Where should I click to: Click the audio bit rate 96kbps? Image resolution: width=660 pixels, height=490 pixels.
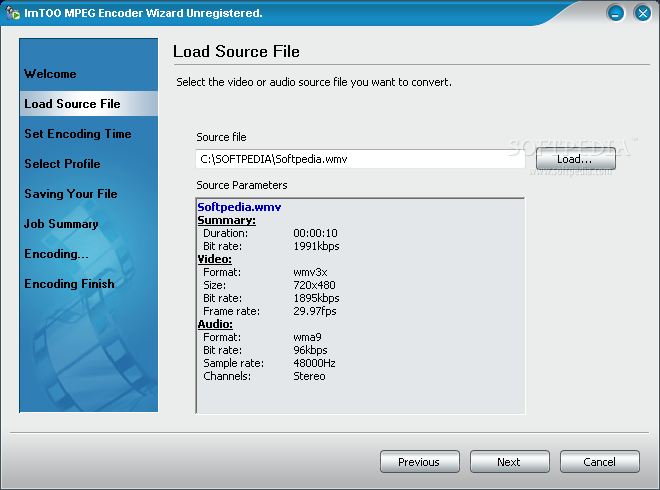pos(310,350)
